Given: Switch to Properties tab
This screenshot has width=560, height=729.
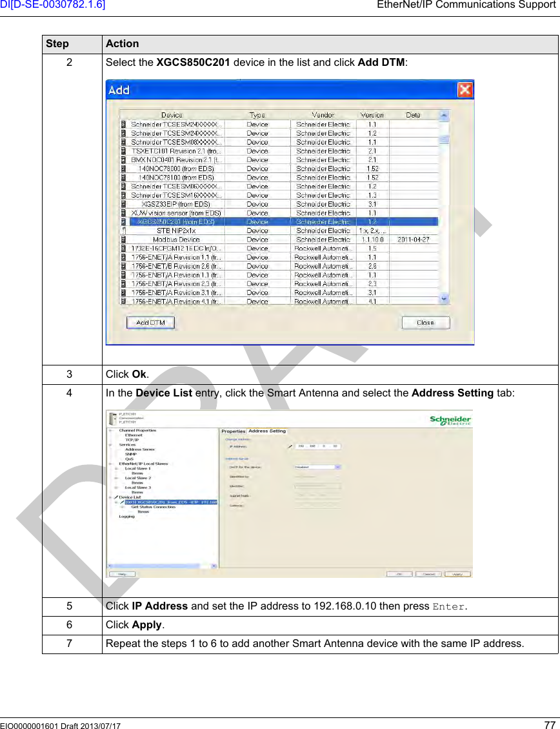Looking at the screenshot, I should [233, 431].
